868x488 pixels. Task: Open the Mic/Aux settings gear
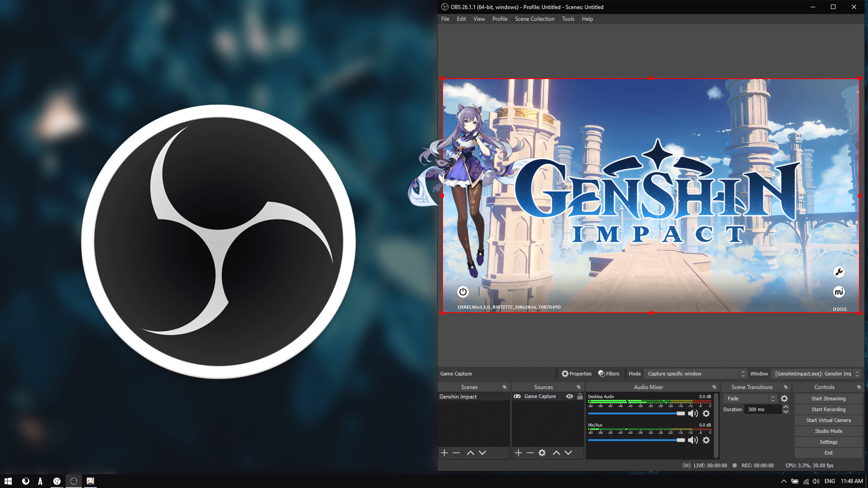tap(706, 440)
